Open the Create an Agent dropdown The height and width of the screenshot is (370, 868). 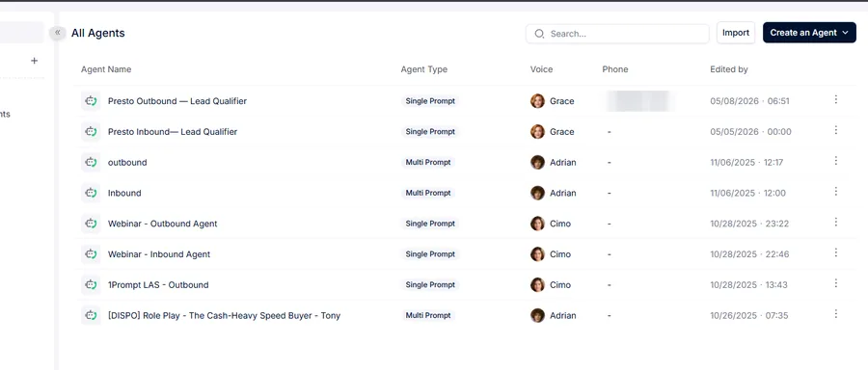click(x=809, y=33)
